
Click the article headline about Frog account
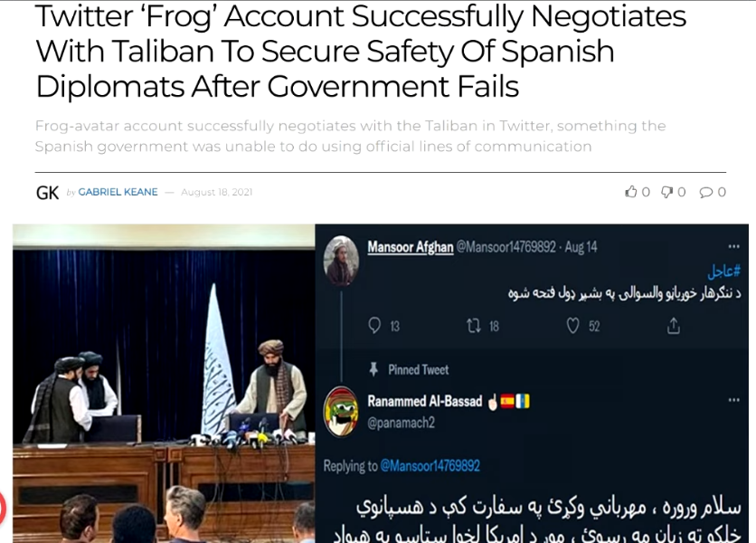point(361,52)
